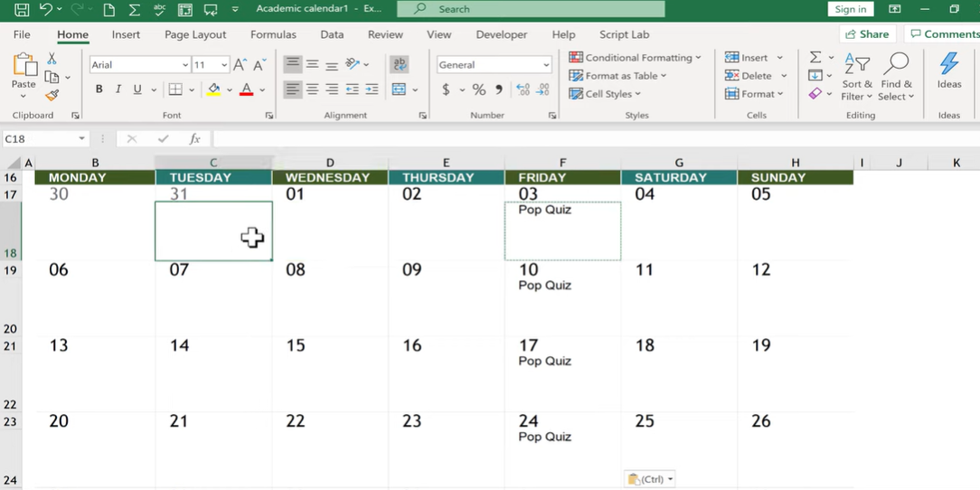Click the Search box in the title bar

click(531, 9)
